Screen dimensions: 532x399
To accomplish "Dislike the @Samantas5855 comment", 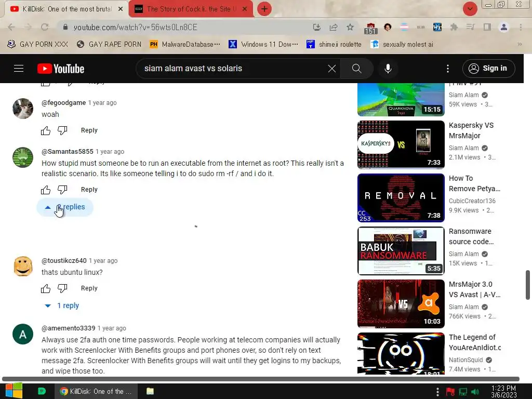I will click(62, 190).
